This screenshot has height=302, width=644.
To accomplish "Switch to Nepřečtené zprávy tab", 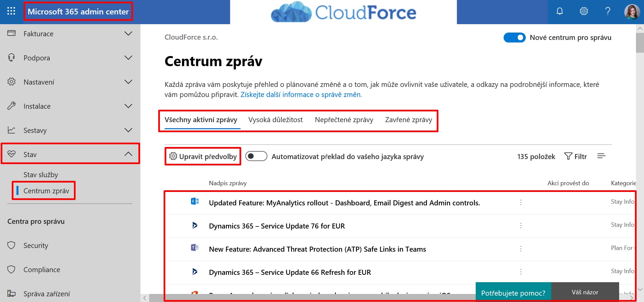I will (x=344, y=120).
